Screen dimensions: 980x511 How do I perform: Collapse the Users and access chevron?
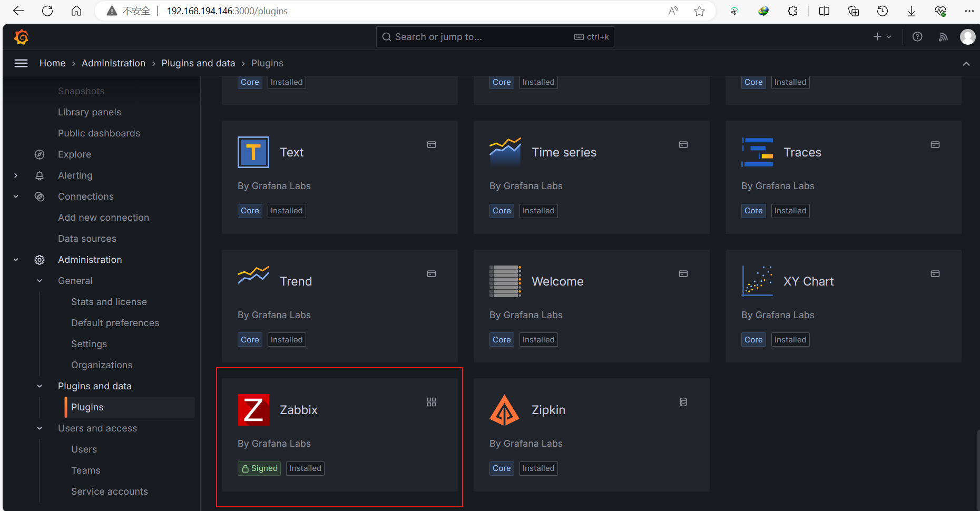(40, 428)
